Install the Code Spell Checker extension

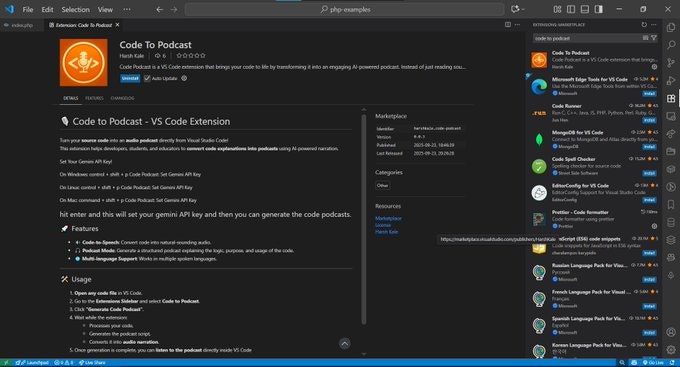pyautogui.click(x=649, y=173)
